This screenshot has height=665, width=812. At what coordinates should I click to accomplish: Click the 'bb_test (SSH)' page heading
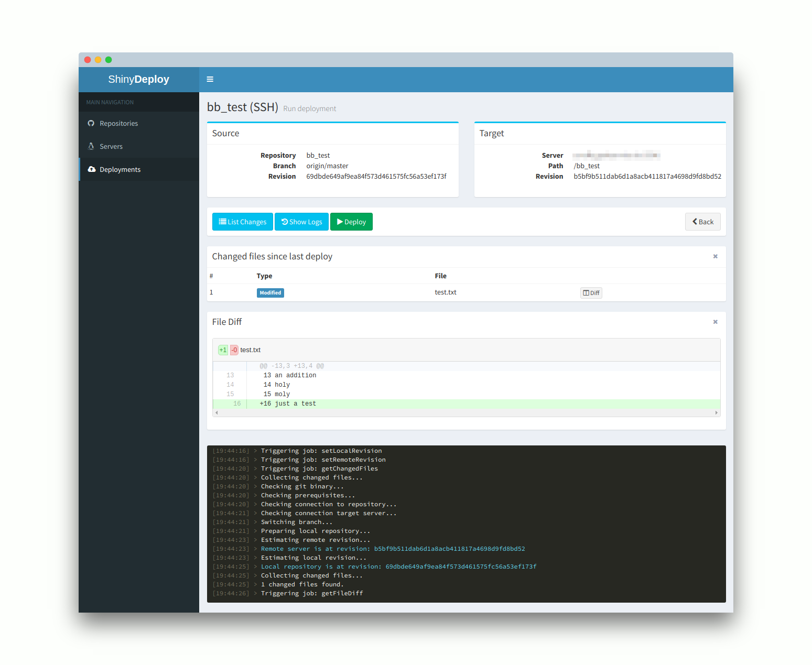[x=243, y=107]
